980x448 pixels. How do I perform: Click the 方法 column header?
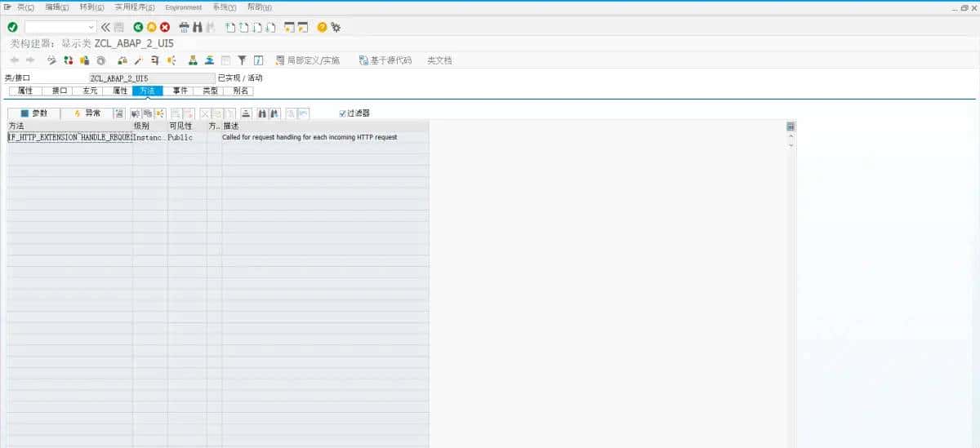pyautogui.click(x=70, y=126)
